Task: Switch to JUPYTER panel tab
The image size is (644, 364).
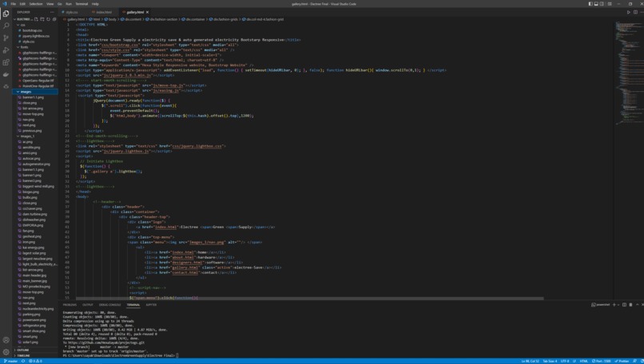Action: (151, 305)
